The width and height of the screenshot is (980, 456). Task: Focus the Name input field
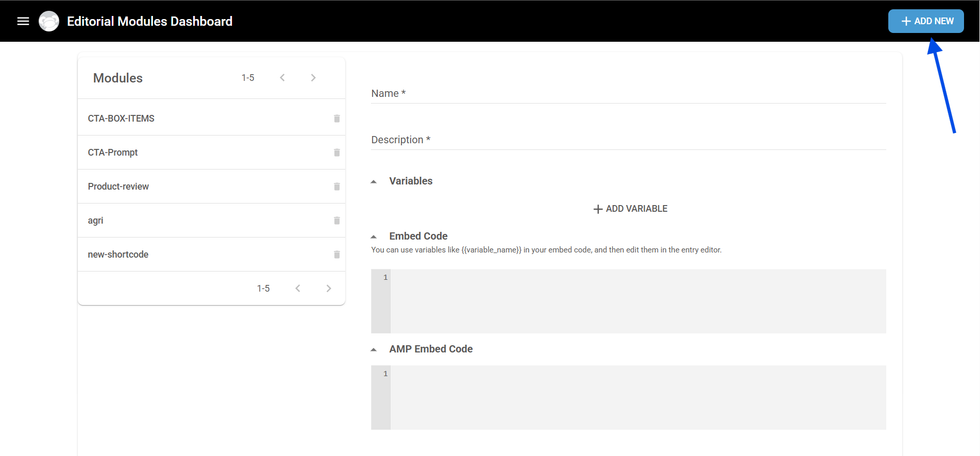pyautogui.click(x=628, y=94)
